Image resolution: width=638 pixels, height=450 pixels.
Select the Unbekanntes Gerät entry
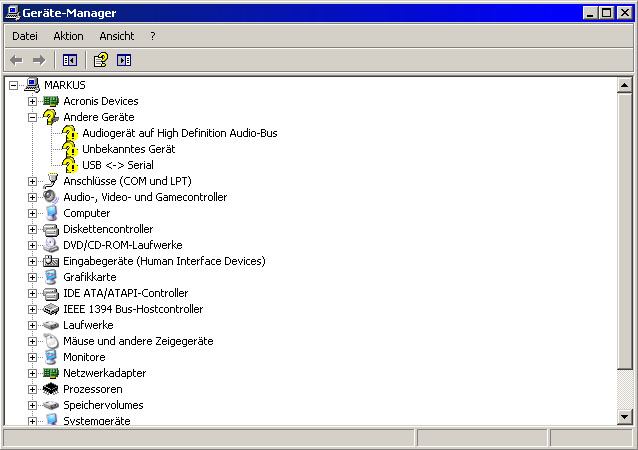click(x=129, y=149)
